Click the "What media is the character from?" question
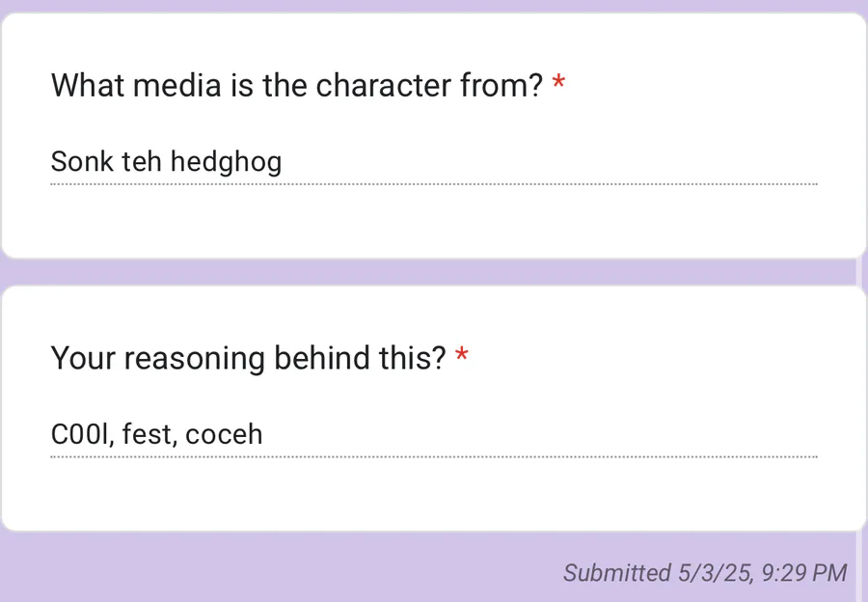Screen dimensions: 868x602 pos(297,86)
